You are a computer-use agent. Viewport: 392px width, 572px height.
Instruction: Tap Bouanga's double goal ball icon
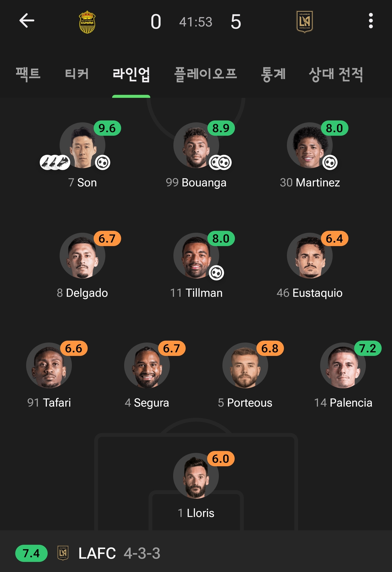coord(220,163)
